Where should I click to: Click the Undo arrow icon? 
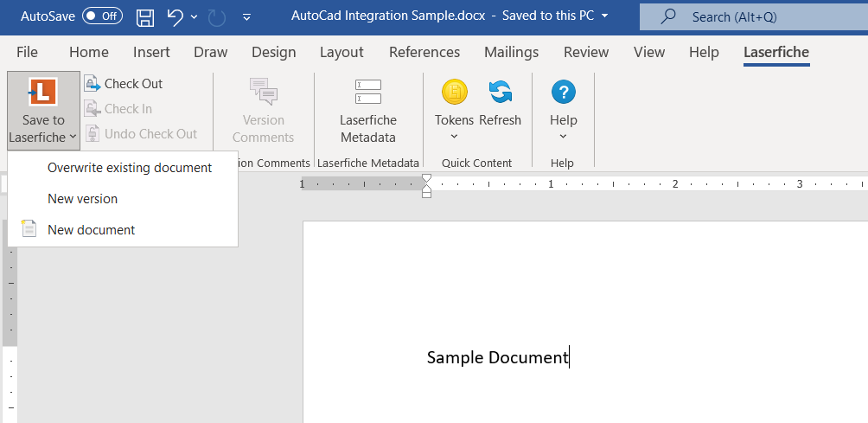pos(174,16)
